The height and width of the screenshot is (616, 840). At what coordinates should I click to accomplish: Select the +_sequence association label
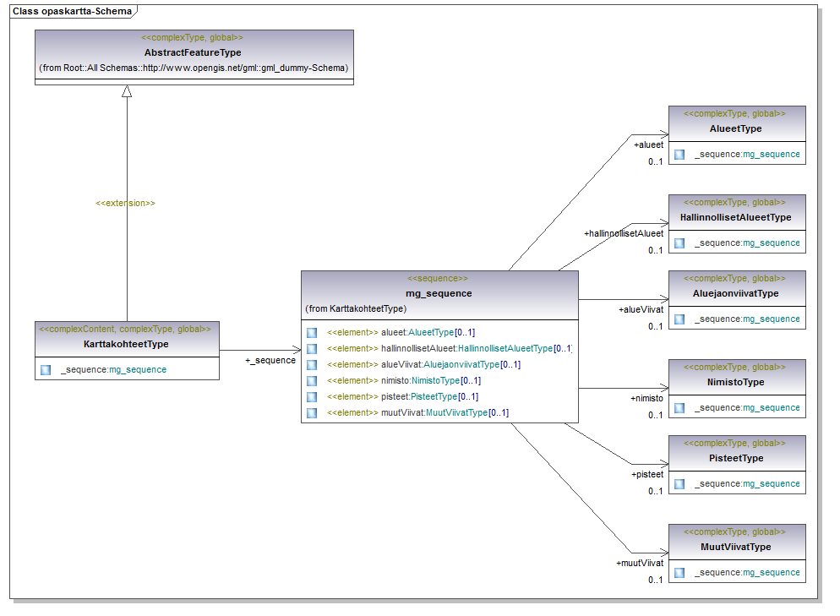coord(270,361)
